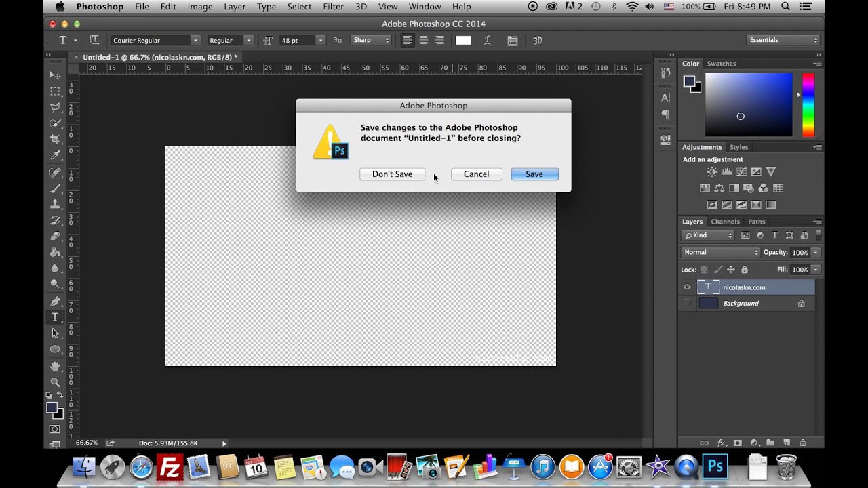Toggle lock position icon
Image resolution: width=868 pixels, height=488 pixels.
point(731,270)
